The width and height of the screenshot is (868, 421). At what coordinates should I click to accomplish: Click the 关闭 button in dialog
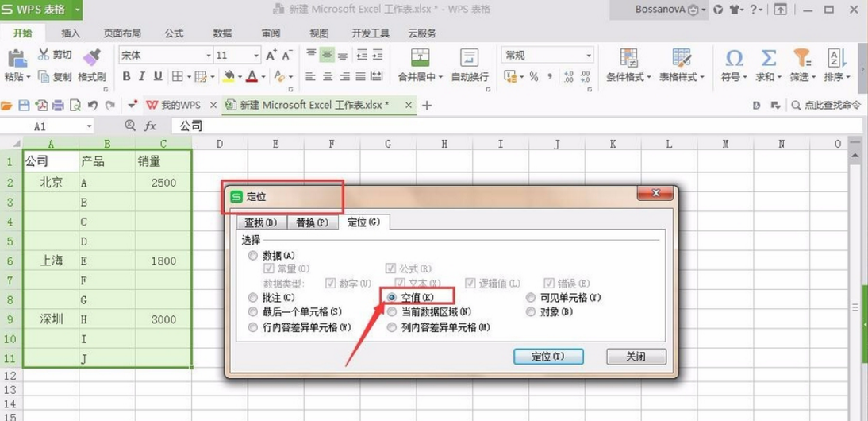(x=636, y=357)
